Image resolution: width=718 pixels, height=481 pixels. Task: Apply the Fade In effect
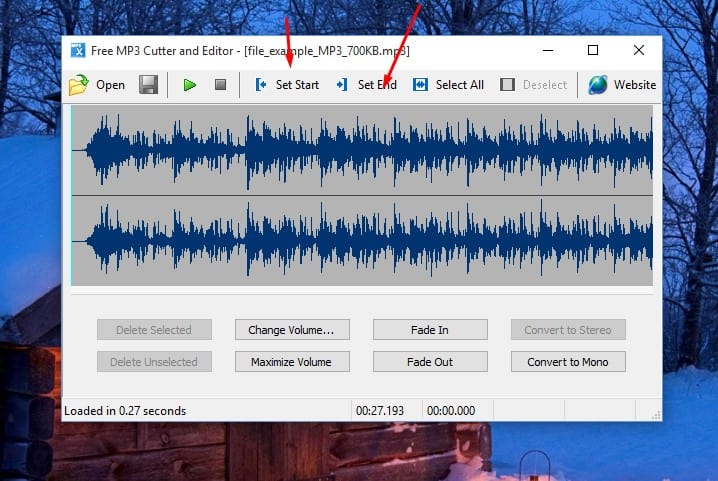[x=429, y=330]
